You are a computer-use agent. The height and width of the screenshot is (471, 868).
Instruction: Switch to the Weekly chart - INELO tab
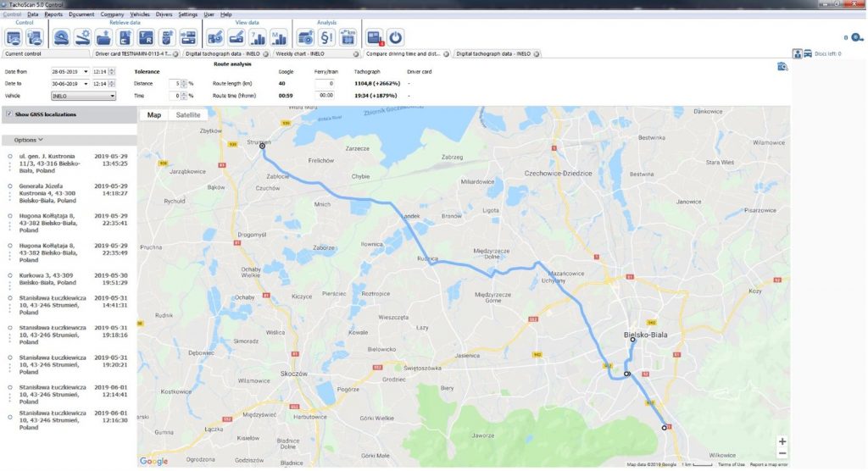317,54
